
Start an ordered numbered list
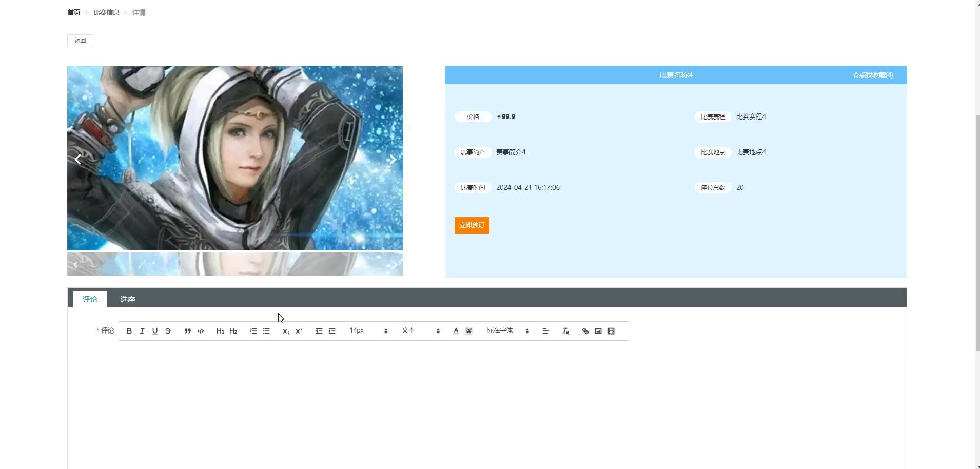point(253,331)
